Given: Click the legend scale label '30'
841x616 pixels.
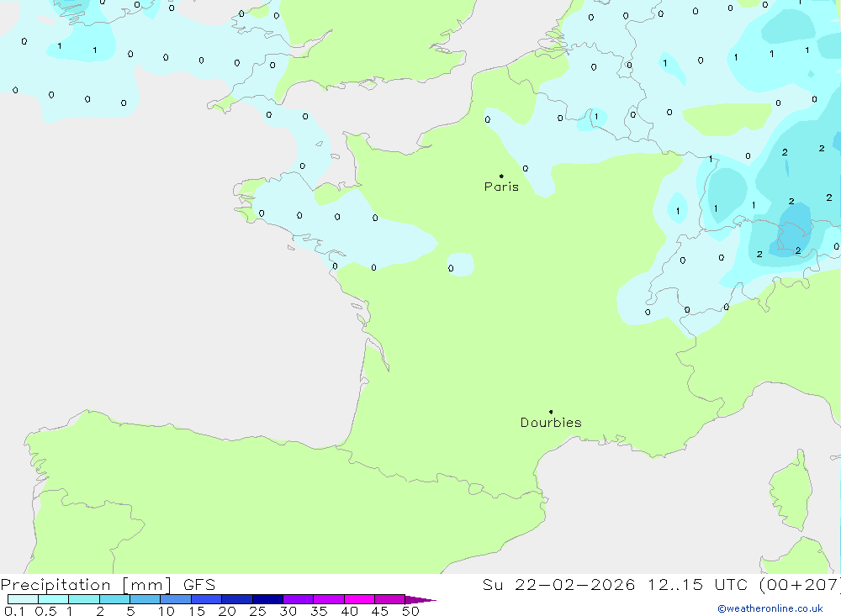Looking at the screenshot, I should pos(288,611).
